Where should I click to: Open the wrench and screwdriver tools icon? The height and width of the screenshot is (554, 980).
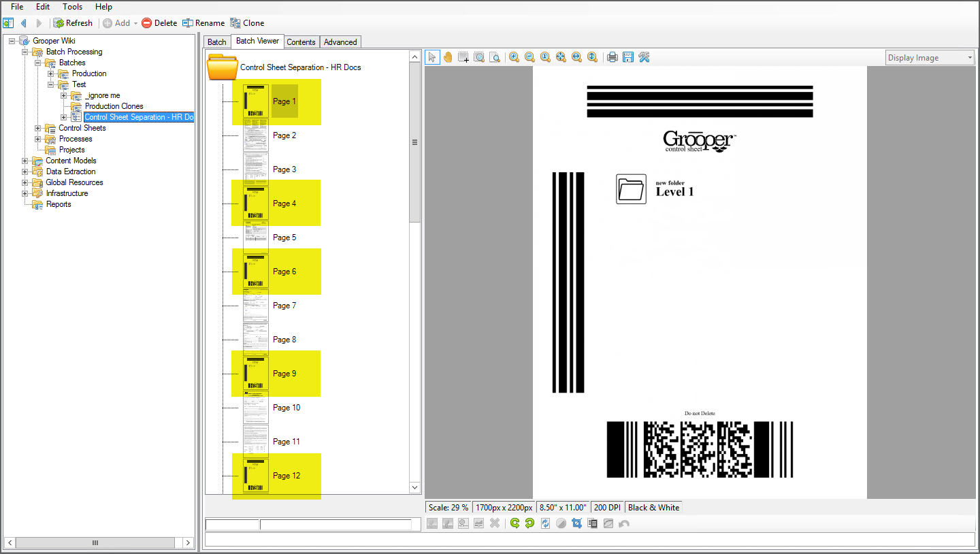pos(644,57)
